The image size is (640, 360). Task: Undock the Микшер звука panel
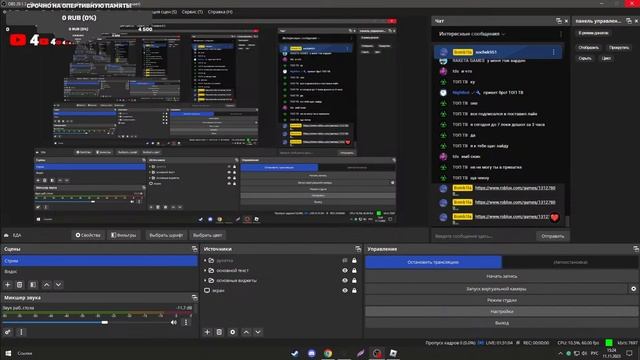(194, 298)
